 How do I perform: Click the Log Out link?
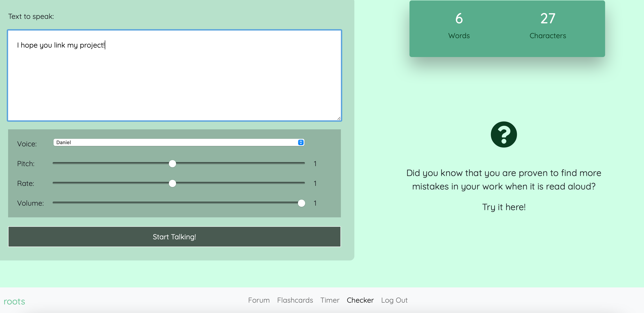point(394,300)
